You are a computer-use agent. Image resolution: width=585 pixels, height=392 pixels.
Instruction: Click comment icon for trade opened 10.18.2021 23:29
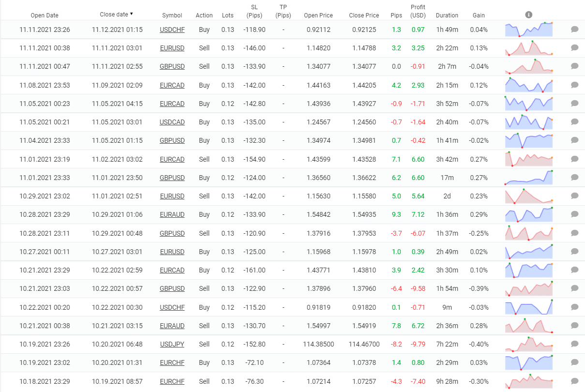click(x=574, y=381)
